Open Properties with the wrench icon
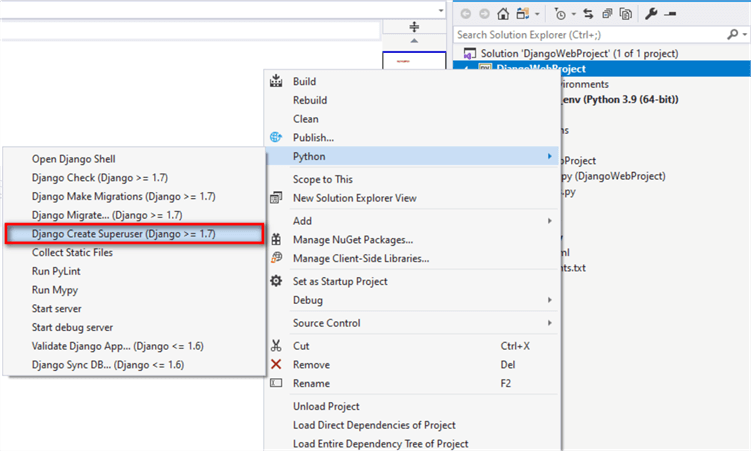Image resolution: width=751 pixels, height=451 pixels. click(650, 14)
